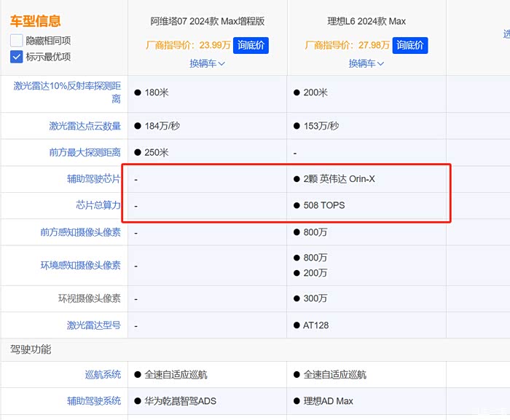
Task: Click the 前方感知摄像头像素 label
Action: [x=80, y=232]
